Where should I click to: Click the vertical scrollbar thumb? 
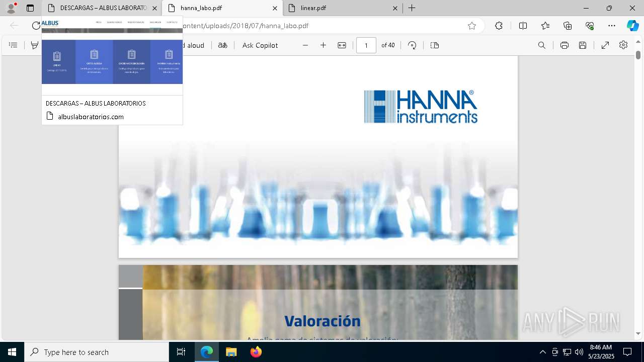(x=638, y=55)
